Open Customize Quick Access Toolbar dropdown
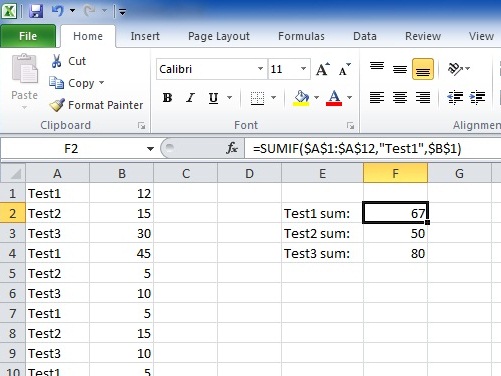Viewport: 501px width, 376px height. tap(122, 12)
